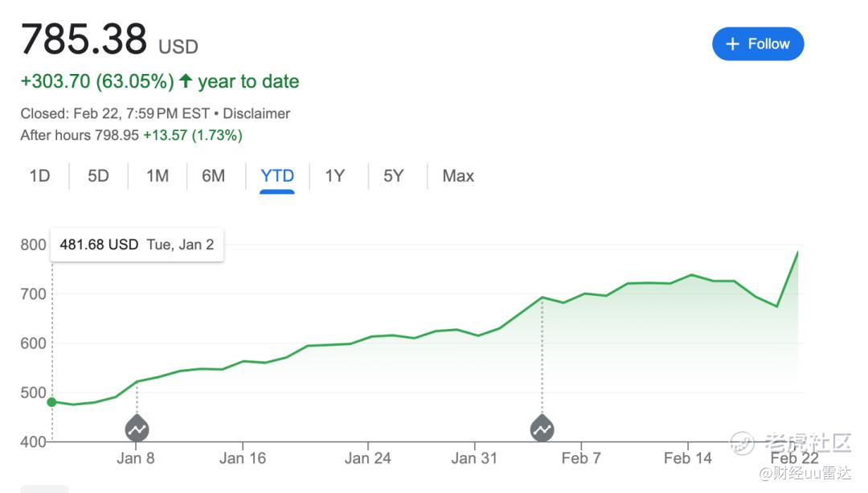Click the 481.68 USD tooltip box
868x493 pixels.
(x=137, y=244)
